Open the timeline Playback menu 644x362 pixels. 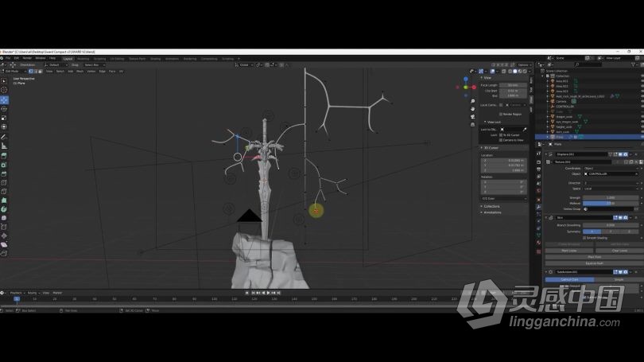tap(16, 293)
